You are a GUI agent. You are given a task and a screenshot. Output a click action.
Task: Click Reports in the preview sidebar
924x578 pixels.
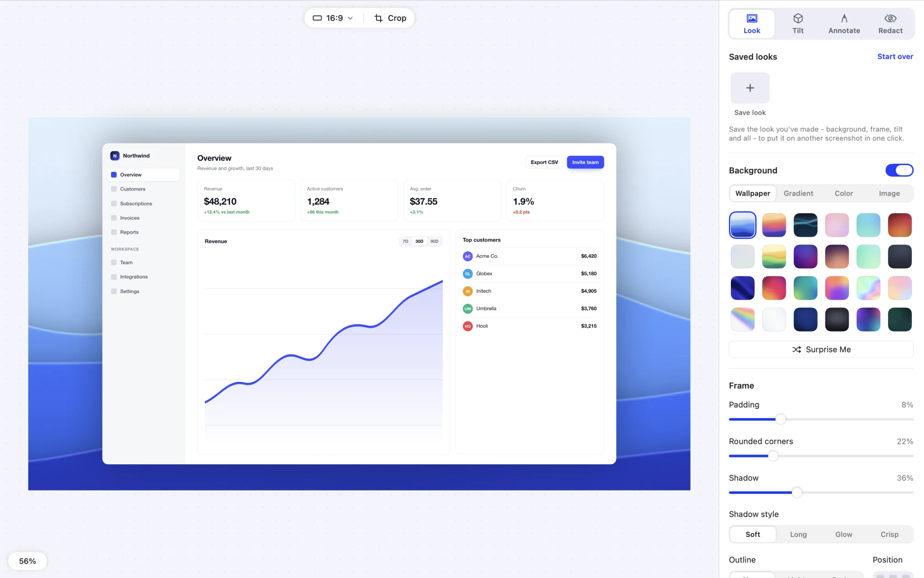click(143, 232)
